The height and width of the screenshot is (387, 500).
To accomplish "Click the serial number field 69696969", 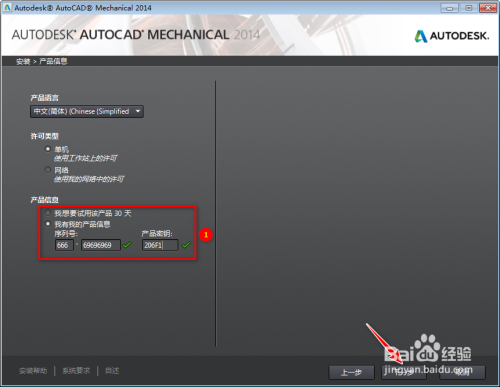I will point(101,245).
